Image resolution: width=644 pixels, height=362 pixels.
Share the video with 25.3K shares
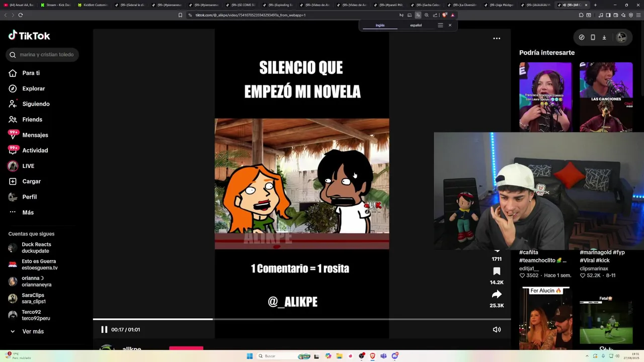[497, 294]
